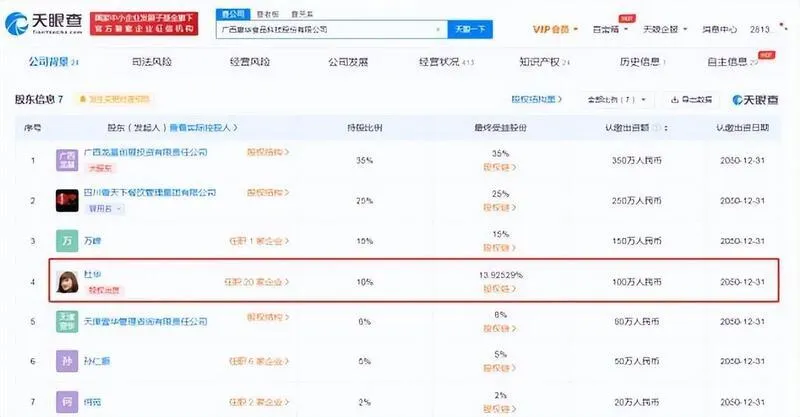Switch to the 司法风险 tab
The width and height of the screenshot is (800, 417).
click(152, 62)
